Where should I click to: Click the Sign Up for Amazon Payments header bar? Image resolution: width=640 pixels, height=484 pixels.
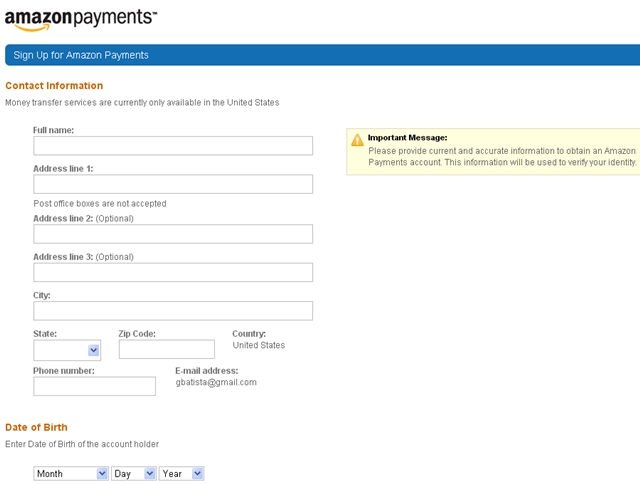(x=322, y=55)
